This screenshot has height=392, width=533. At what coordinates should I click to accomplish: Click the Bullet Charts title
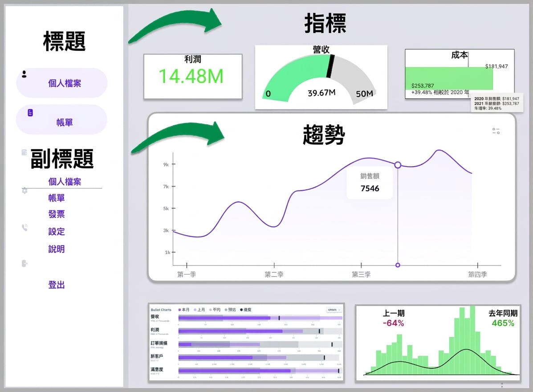(161, 310)
